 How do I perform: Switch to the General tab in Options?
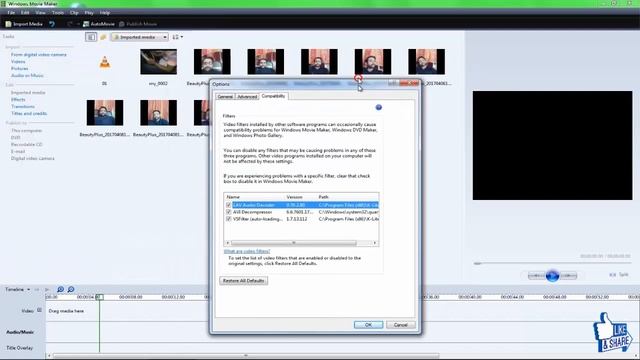[x=225, y=97]
